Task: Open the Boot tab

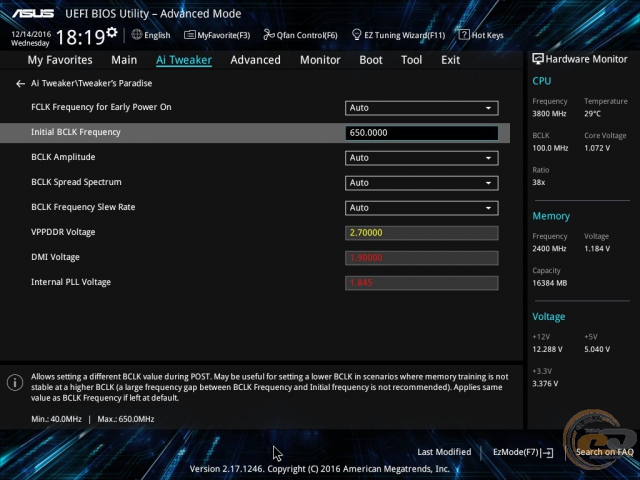Action: click(x=371, y=60)
